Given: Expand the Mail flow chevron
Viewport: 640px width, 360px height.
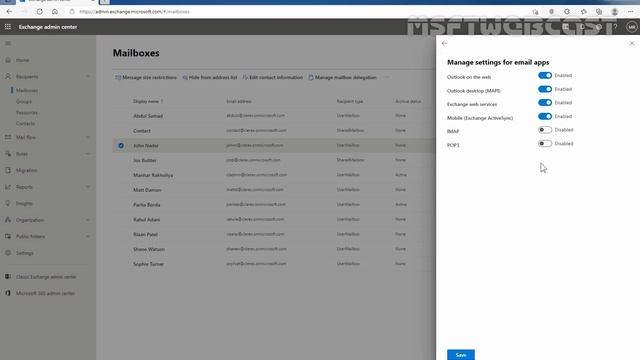Looking at the screenshot, I should [88, 137].
